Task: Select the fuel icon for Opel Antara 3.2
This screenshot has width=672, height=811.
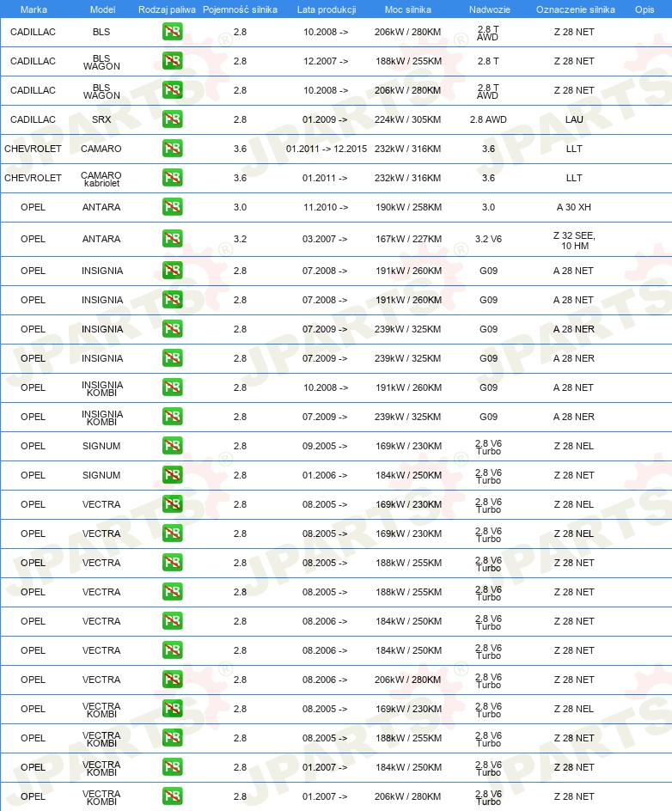Action: (x=172, y=239)
